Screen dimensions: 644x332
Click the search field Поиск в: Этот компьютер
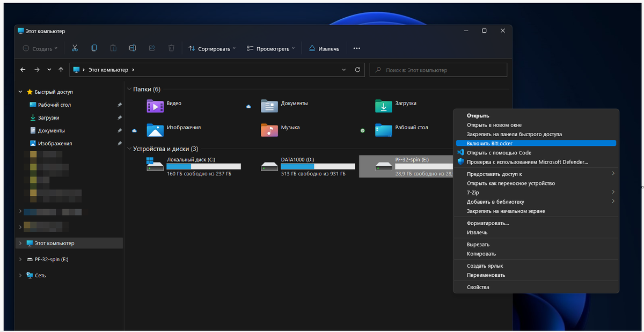pos(438,70)
